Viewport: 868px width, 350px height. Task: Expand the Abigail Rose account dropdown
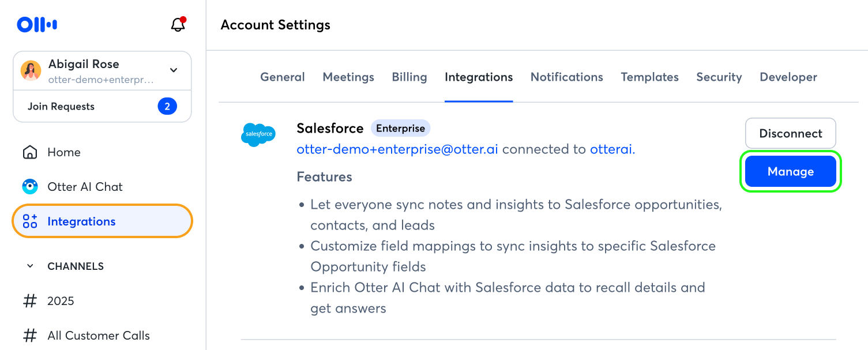pyautogui.click(x=174, y=70)
